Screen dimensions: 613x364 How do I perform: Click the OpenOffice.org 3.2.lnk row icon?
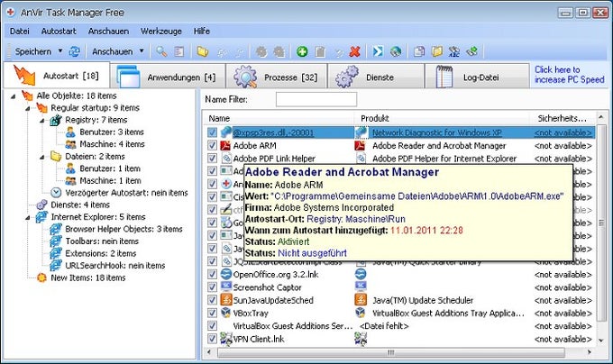pyautogui.click(x=226, y=274)
